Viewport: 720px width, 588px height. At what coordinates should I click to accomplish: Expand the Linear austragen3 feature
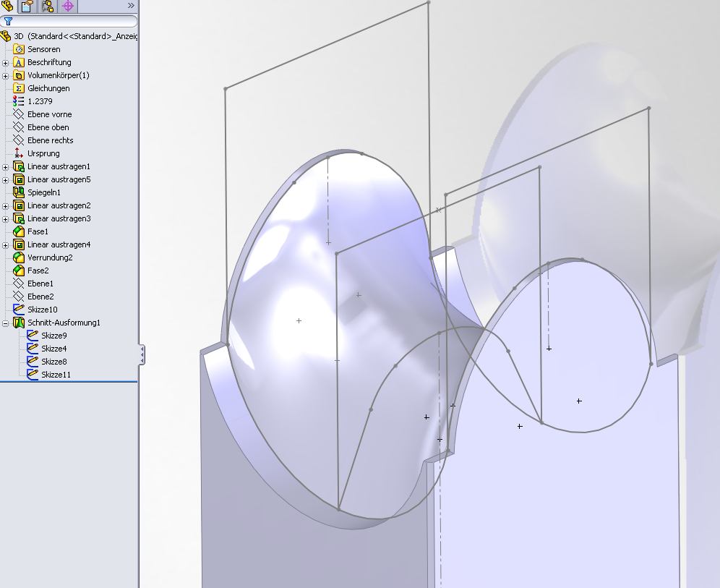[6, 219]
